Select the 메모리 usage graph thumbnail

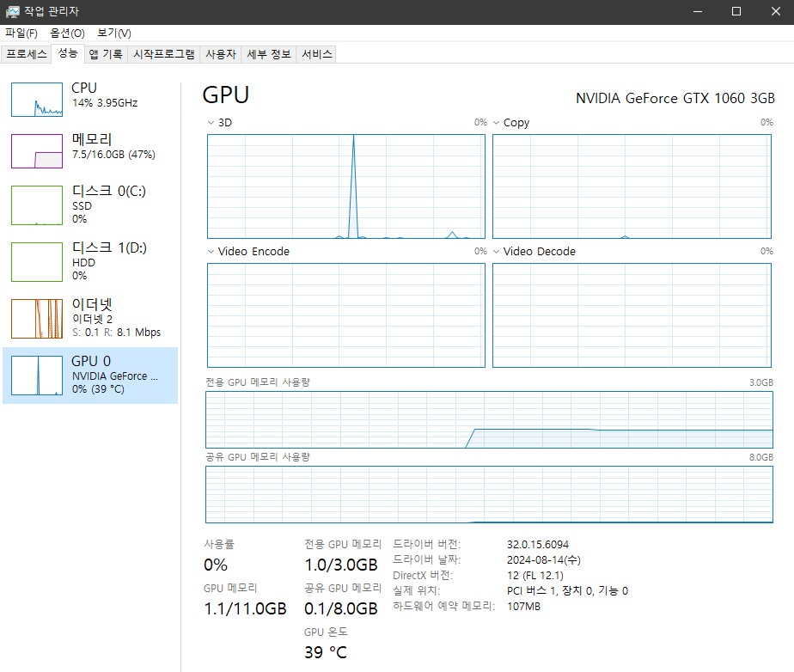click(37, 151)
